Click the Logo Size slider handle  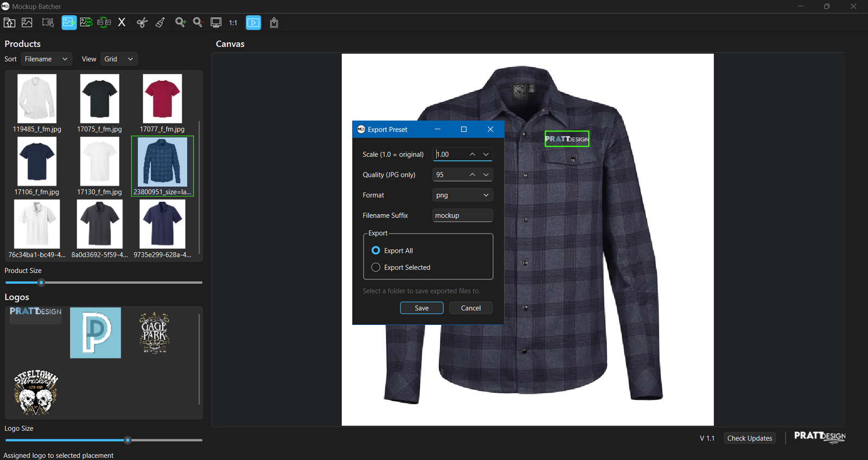(127, 440)
